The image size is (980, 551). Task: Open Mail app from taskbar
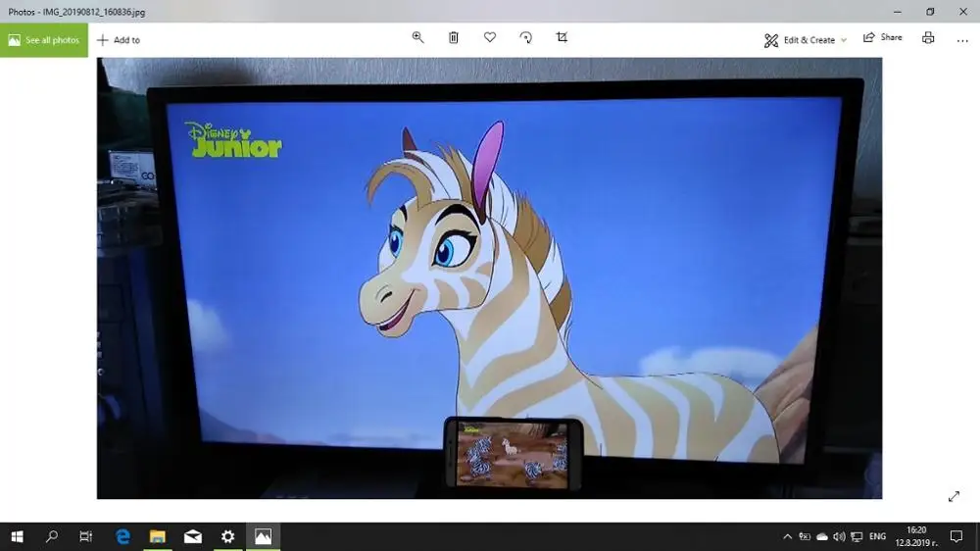pos(193,536)
